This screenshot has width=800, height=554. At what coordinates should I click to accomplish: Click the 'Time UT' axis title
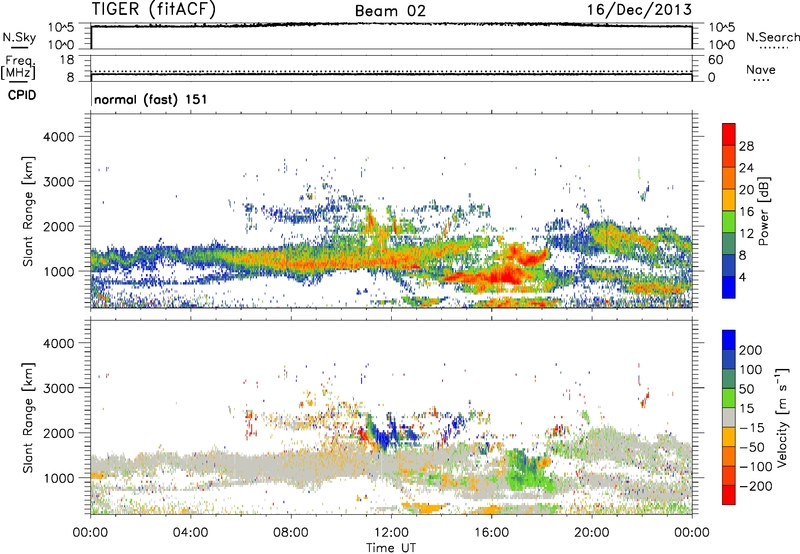(391, 548)
